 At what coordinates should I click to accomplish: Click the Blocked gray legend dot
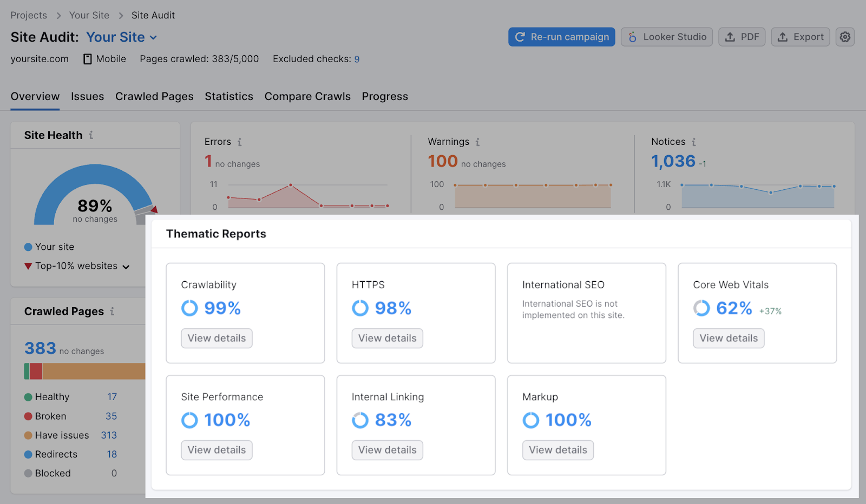28,473
